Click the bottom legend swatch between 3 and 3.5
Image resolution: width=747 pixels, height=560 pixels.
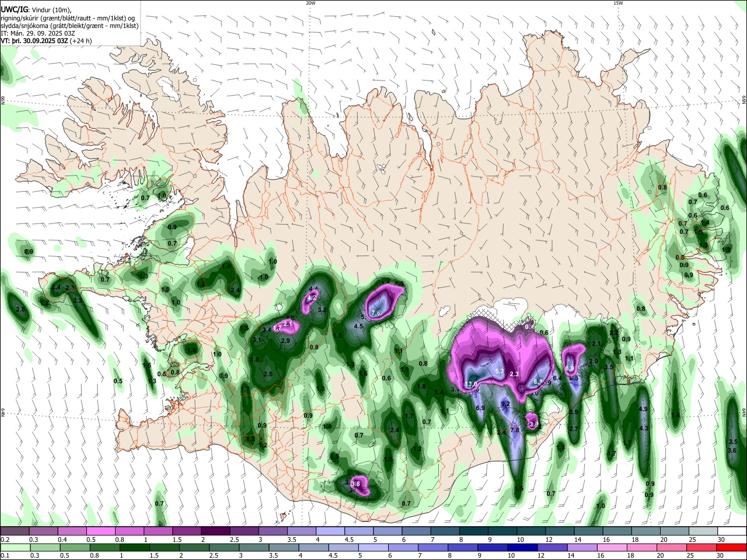pyautogui.click(x=254, y=547)
